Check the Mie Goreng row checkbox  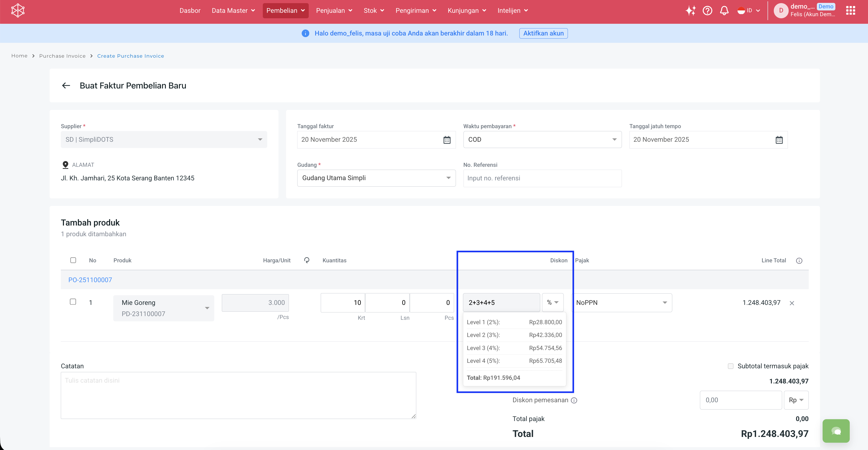tap(73, 302)
